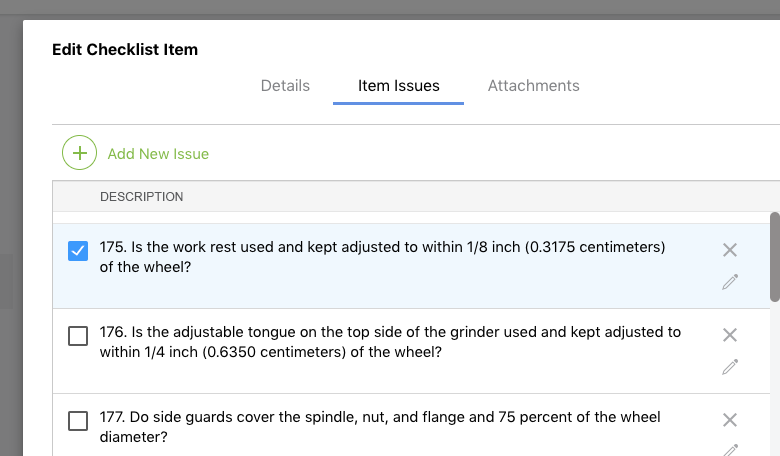Click the Description column header
Viewport: 780px width, 456px height.
tap(141, 197)
